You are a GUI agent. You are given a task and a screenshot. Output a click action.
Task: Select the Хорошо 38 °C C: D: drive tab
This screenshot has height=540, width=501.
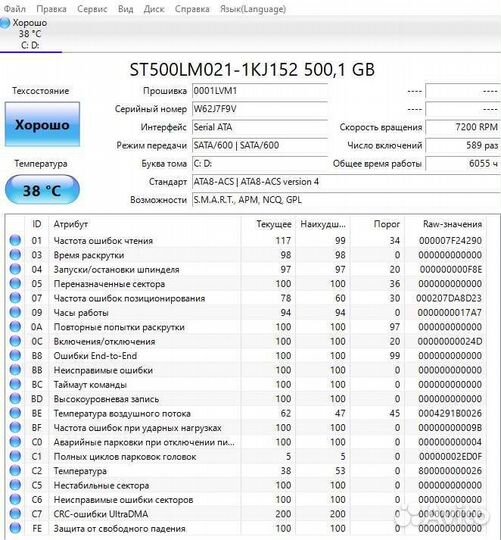(31, 34)
